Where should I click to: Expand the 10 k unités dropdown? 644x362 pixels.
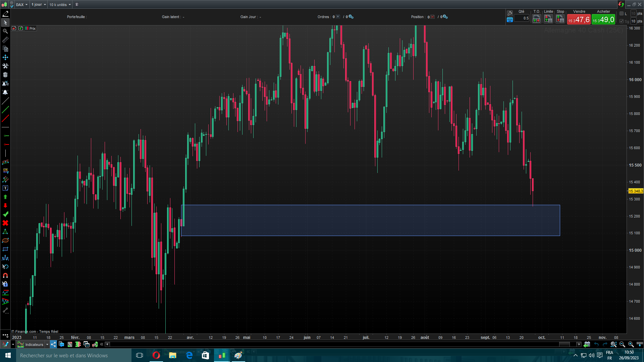coord(60,5)
